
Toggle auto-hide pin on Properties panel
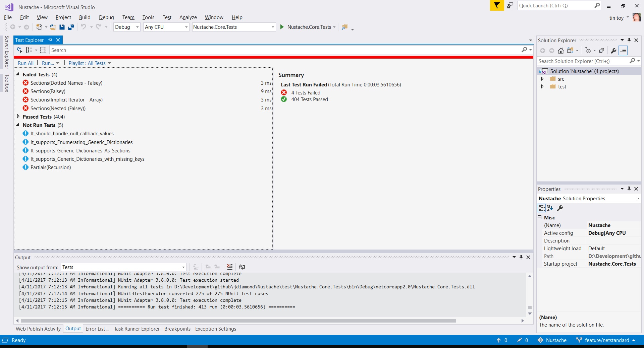click(x=629, y=189)
